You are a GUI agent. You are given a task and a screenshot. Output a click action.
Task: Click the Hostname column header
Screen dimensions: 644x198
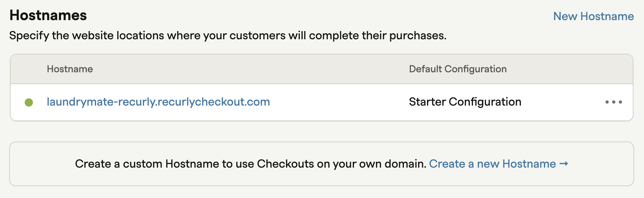pos(70,69)
